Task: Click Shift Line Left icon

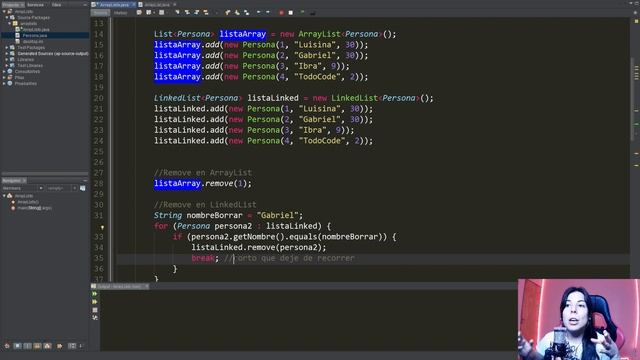Action: pos(258,13)
